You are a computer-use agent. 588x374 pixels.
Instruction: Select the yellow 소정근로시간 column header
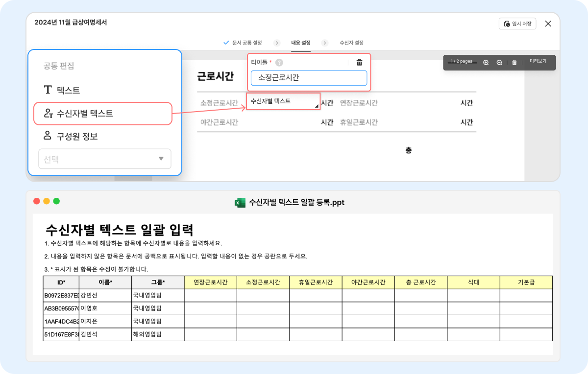[x=263, y=282]
